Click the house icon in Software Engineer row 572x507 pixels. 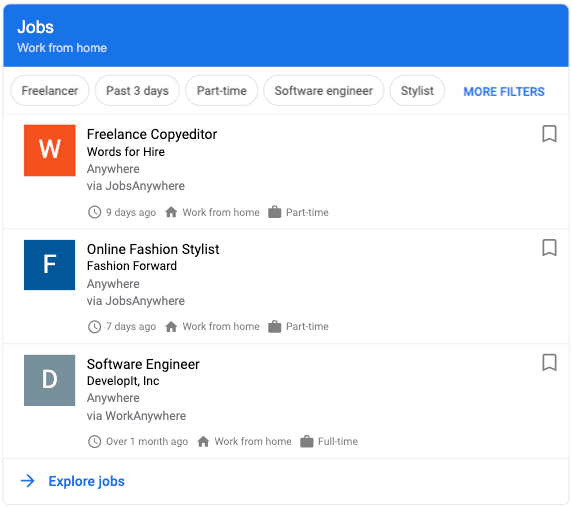click(x=203, y=442)
